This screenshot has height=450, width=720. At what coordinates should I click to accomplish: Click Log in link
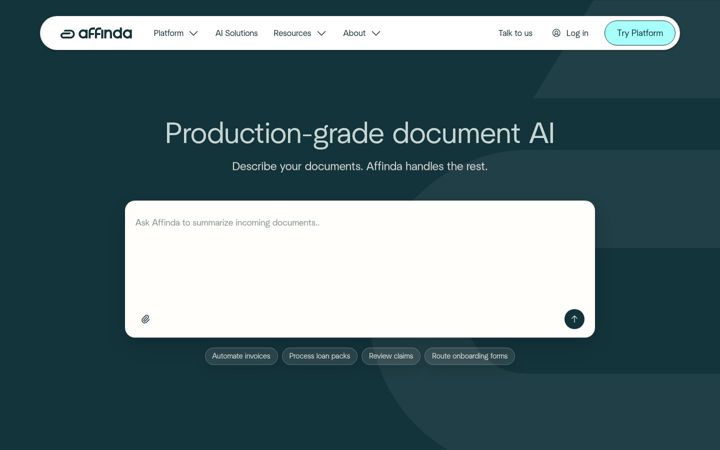pyautogui.click(x=577, y=33)
